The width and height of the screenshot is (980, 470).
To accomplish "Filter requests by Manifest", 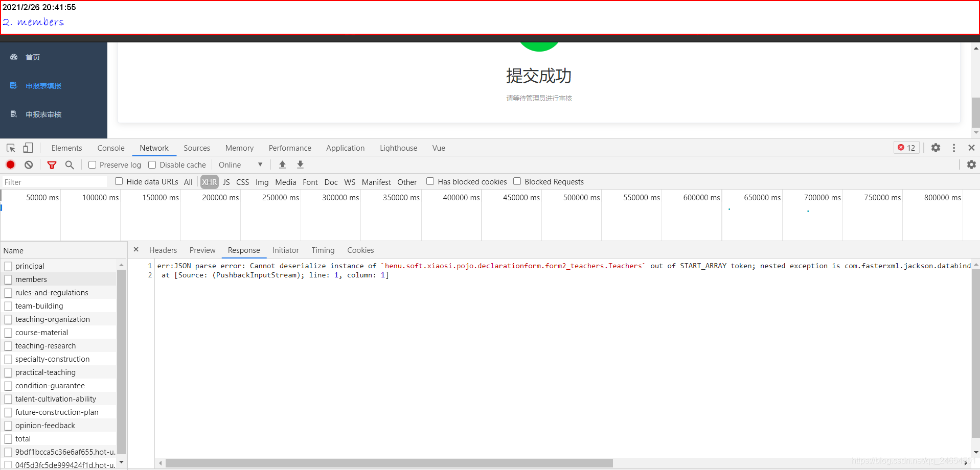I will pos(376,182).
